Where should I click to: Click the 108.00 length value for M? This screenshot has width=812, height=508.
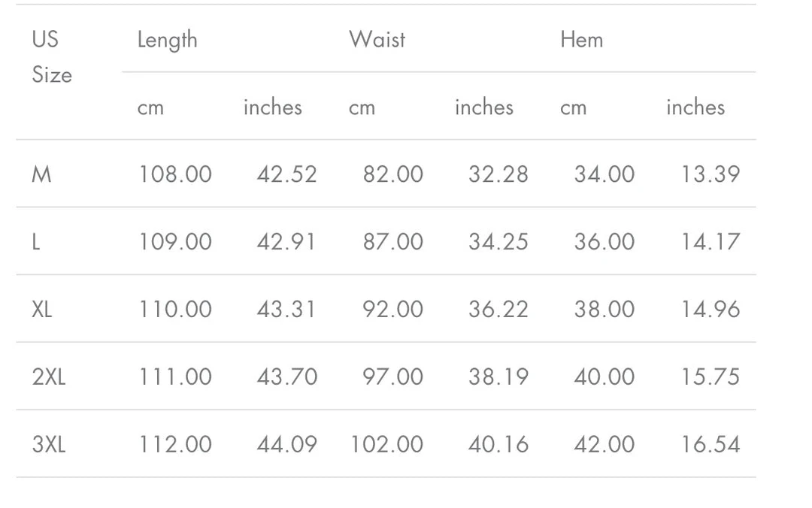(x=174, y=174)
